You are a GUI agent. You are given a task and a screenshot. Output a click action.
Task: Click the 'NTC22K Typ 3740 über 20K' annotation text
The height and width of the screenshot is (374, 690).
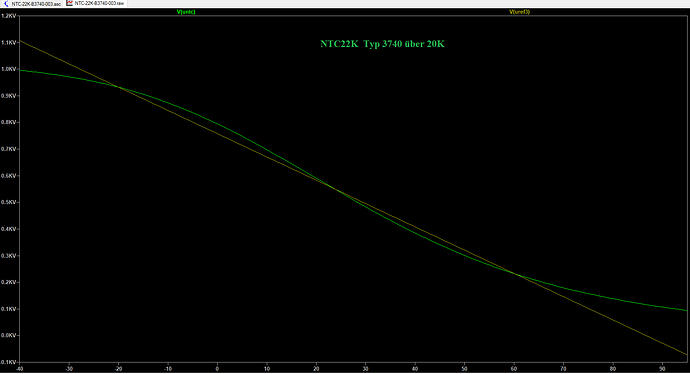(x=382, y=44)
